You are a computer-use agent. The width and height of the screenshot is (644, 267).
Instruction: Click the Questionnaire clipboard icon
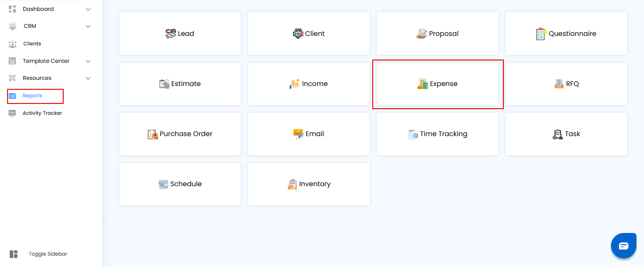[541, 34]
